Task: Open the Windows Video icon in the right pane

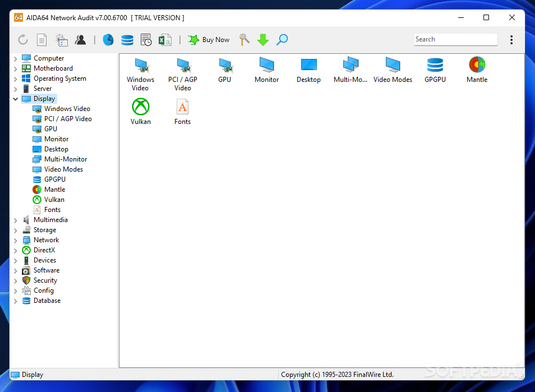Action: point(140,75)
